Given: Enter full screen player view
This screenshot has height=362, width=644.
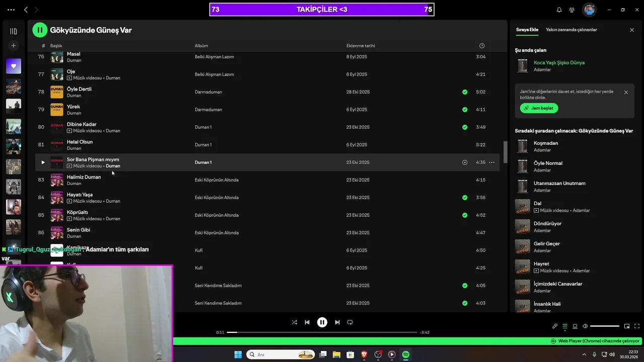Looking at the screenshot, I should point(637,326).
